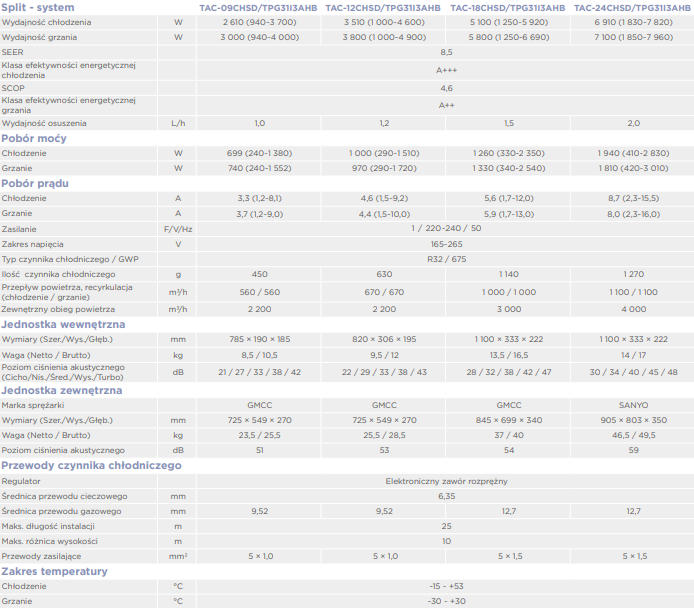The width and height of the screenshot is (694, 608).
Task: Select the 'Split - system' heading
Action: [38, 8]
